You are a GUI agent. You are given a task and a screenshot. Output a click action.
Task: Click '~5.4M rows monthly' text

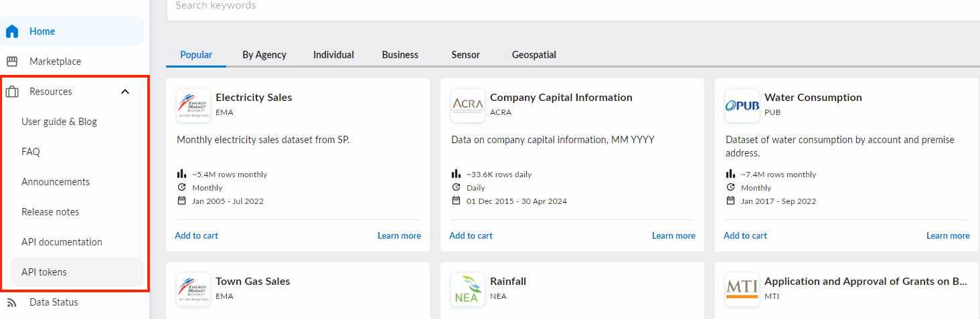click(x=230, y=175)
